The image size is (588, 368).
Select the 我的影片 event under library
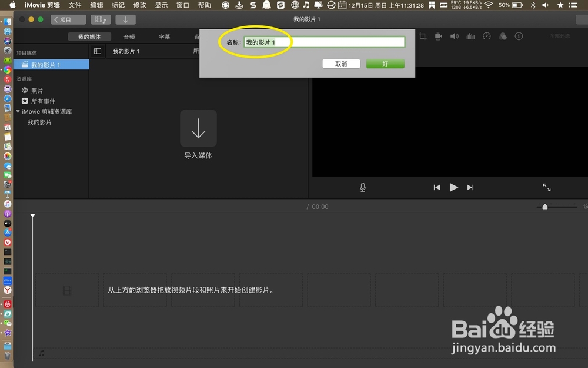(39, 122)
